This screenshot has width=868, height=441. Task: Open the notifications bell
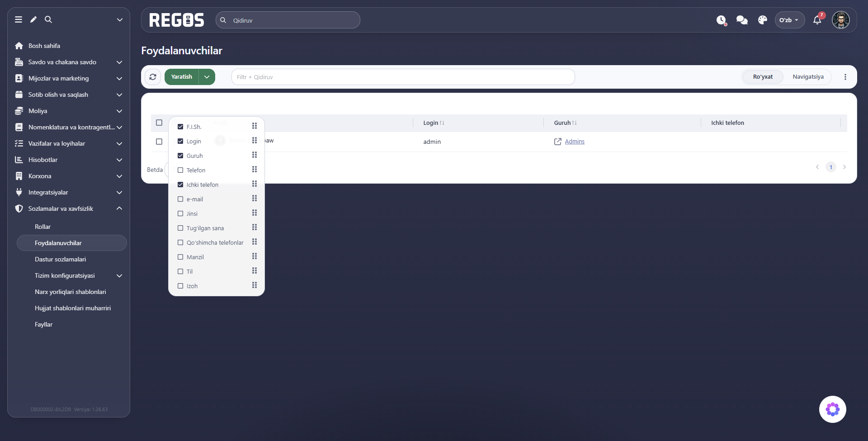click(x=817, y=20)
